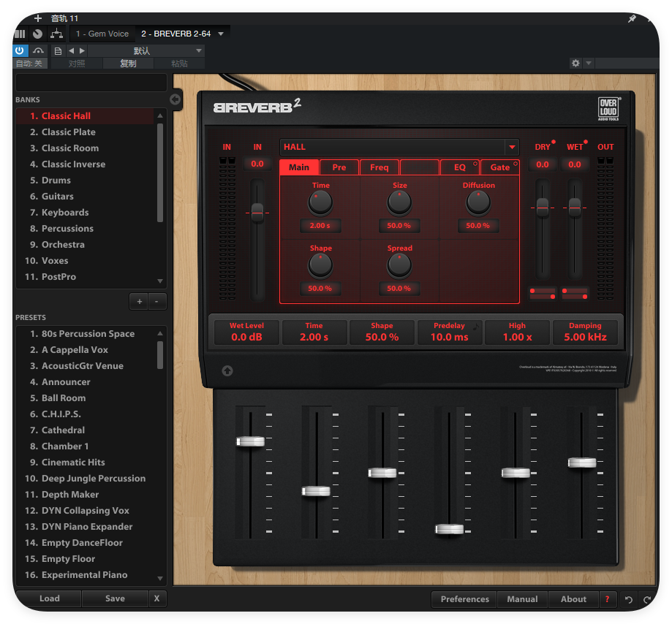Screen dimensions: 672x624
Task: Click the Damping 5.00 kHz display
Action: click(585, 332)
